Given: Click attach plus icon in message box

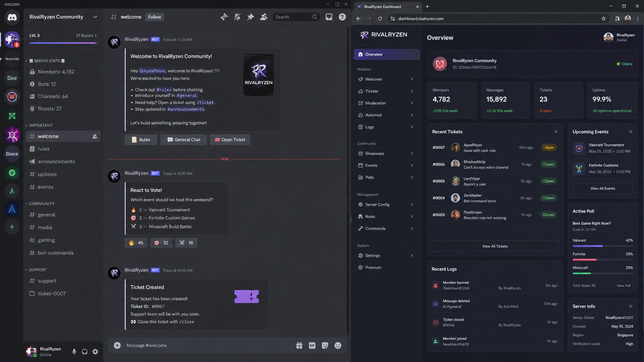Looking at the screenshot, I should click(117, 345).
